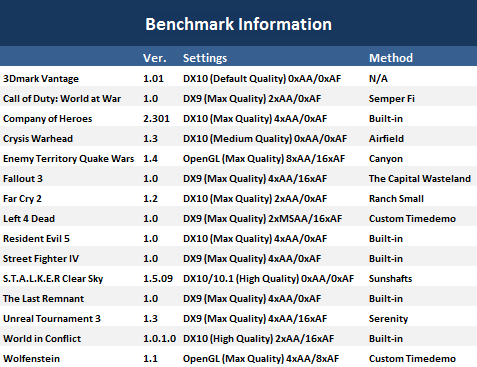
Task: Select 'The Last Remnant' name
Action: pyautogui.click(x=44, y=299)
